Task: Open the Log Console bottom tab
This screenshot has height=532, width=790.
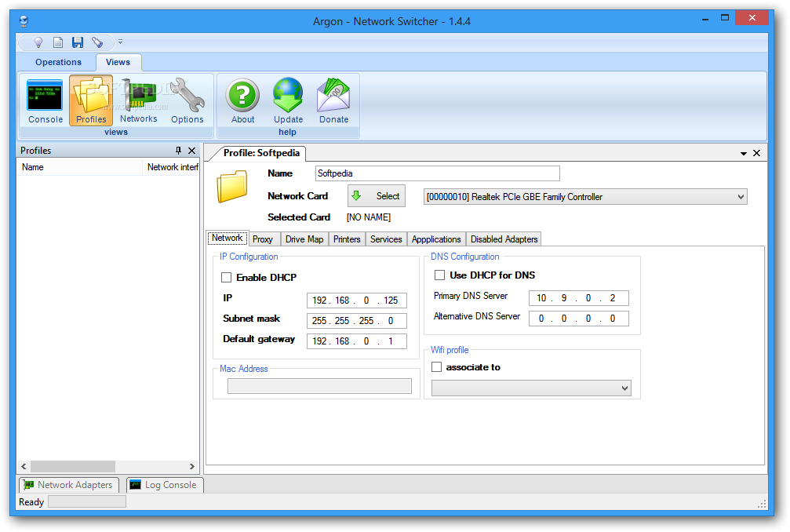Action: click(x=164, y=485)
